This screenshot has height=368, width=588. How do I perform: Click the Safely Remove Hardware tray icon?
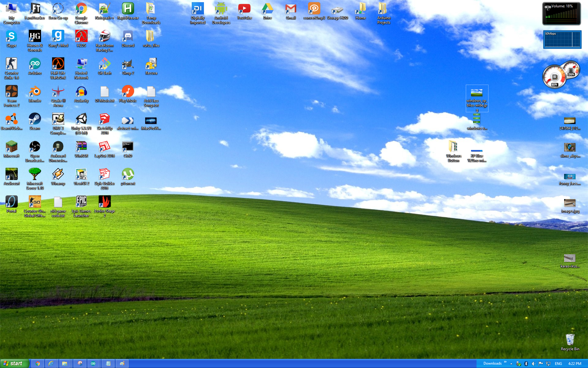(518, 364)
